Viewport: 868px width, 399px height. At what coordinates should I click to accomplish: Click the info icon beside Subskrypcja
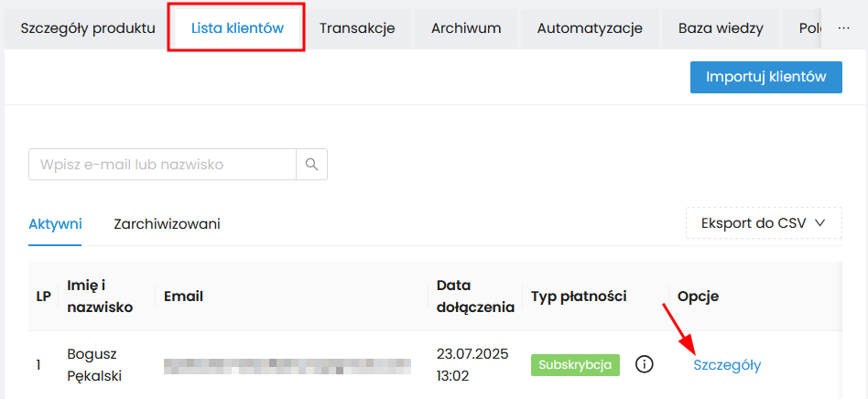pos(645,365)
